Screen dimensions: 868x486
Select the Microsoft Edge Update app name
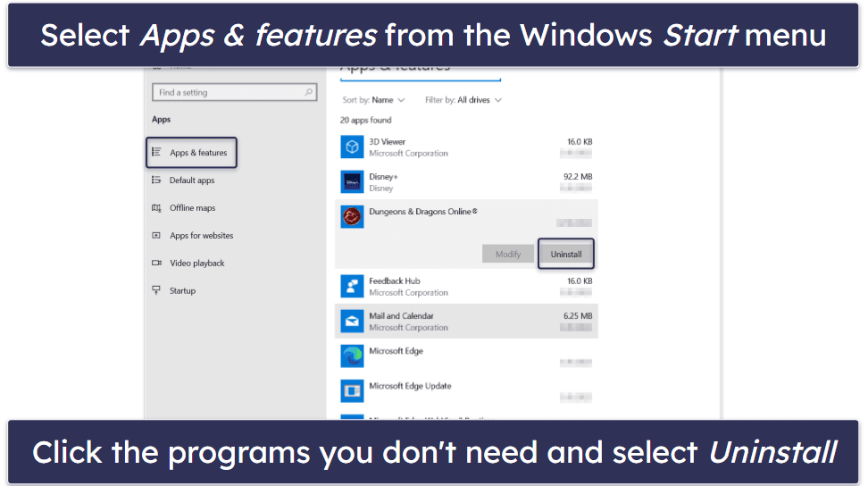click(x=410, y=386)
